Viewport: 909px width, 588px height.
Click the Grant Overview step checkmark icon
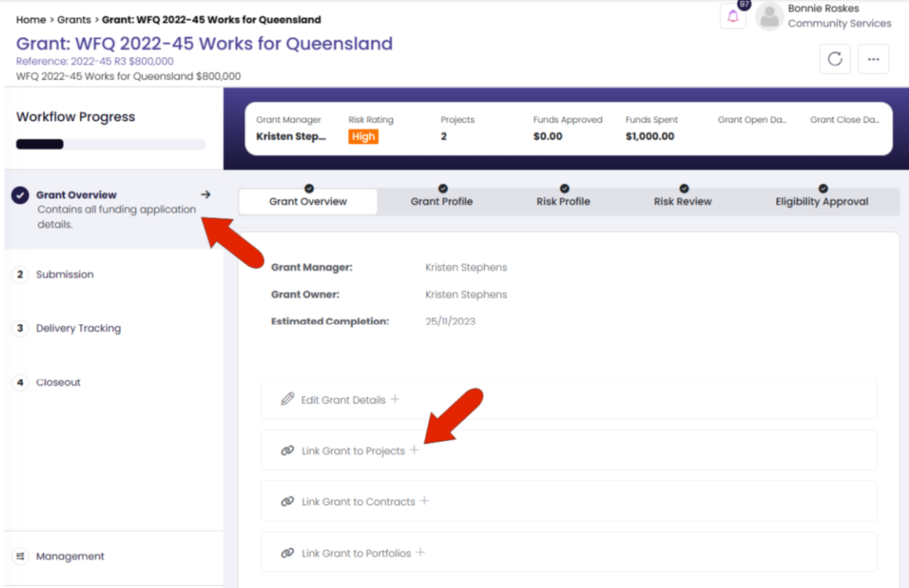pos(20,195)
